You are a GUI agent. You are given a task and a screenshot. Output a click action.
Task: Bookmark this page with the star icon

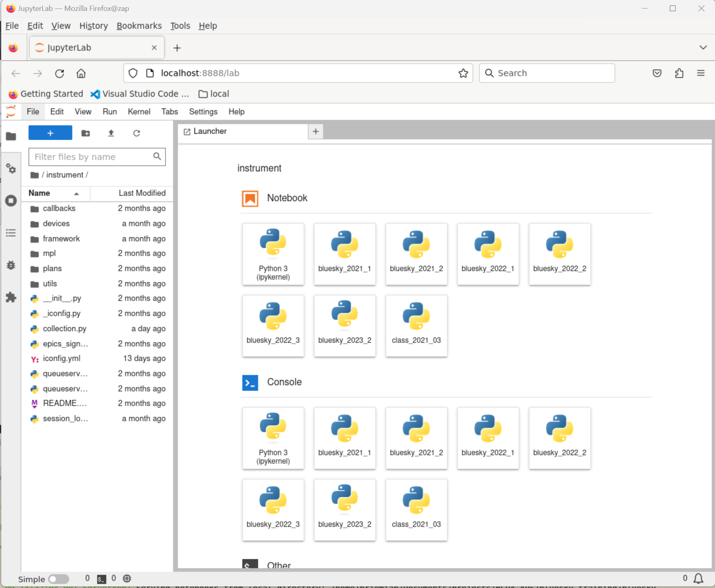click(x=463, y=73)
